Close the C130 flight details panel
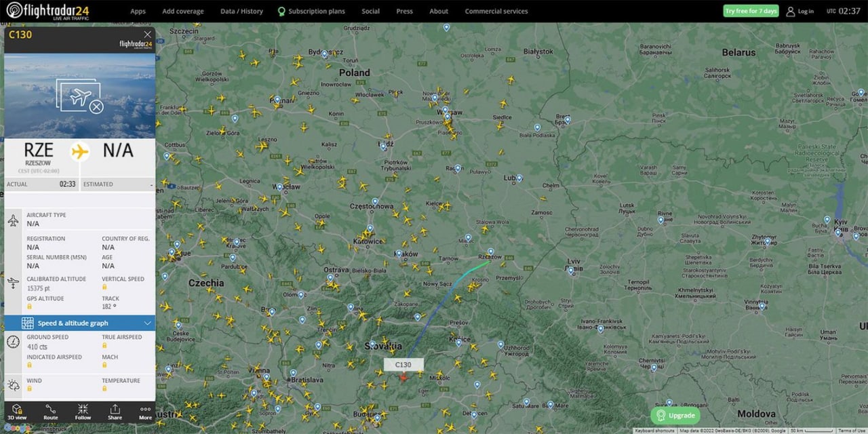The height and width of the screenshot is (434, 868). pos(147,35)
